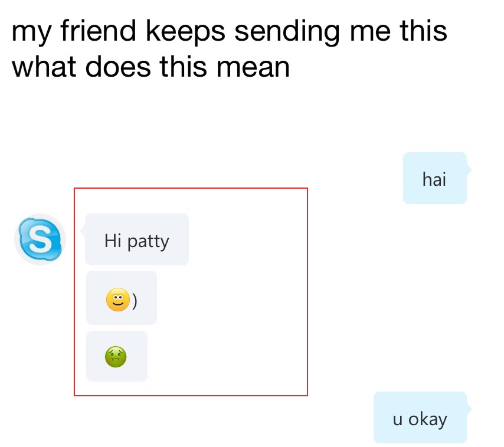
Task: Select the 'Hi patty' message bubble
Action: click(137, 239)
